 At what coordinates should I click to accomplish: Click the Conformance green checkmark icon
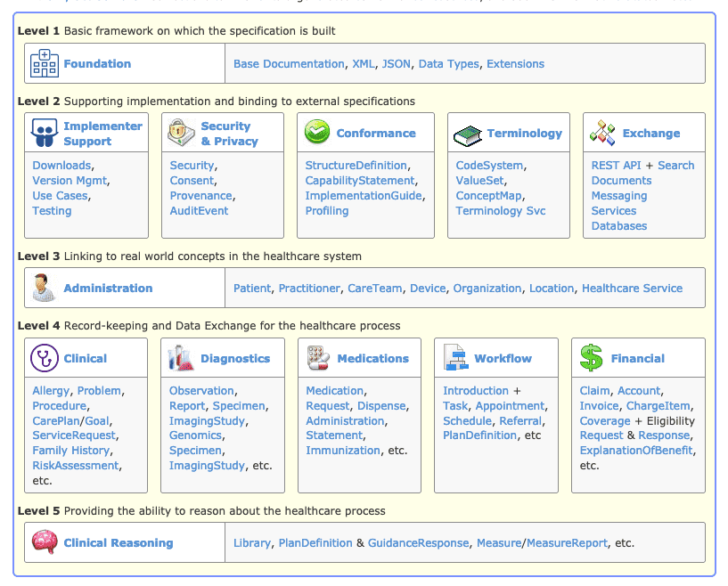coord(317,134)
